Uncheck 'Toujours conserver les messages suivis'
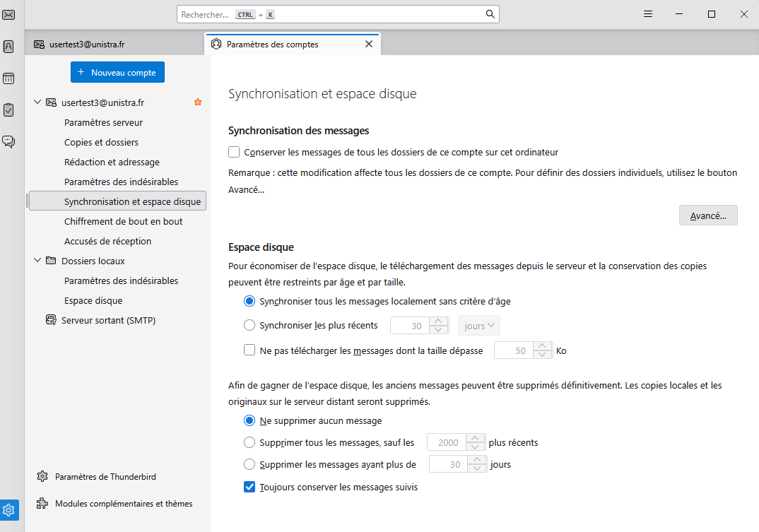Screen dimensions: 759x532 (x=249, y=487)
